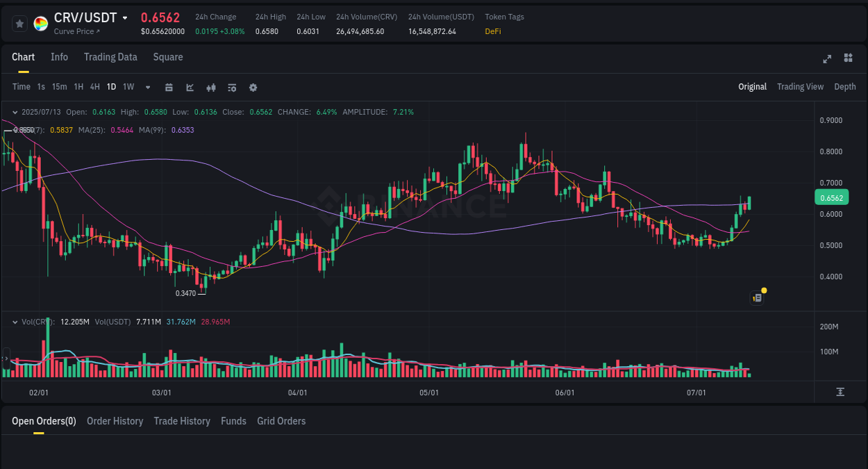Toggle CRV/USDT as a favorite star
Viewport: 868px width, 469px height.
[19, 23]
